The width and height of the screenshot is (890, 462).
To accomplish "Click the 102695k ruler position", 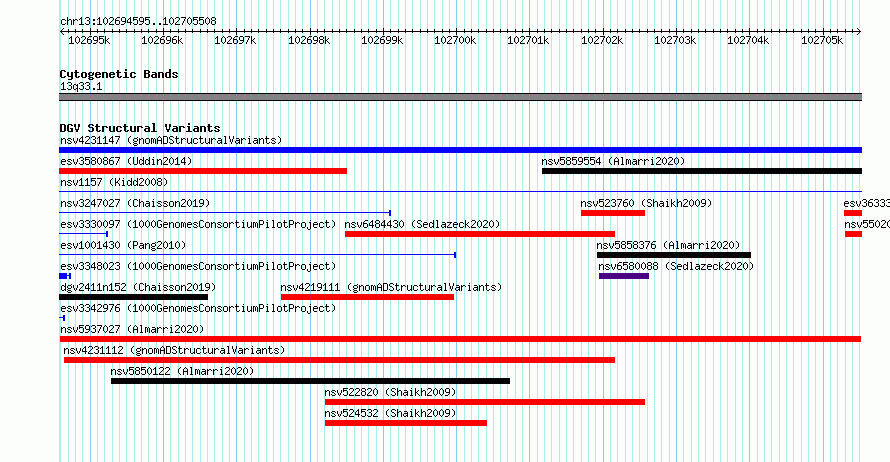I will point(89,40).
